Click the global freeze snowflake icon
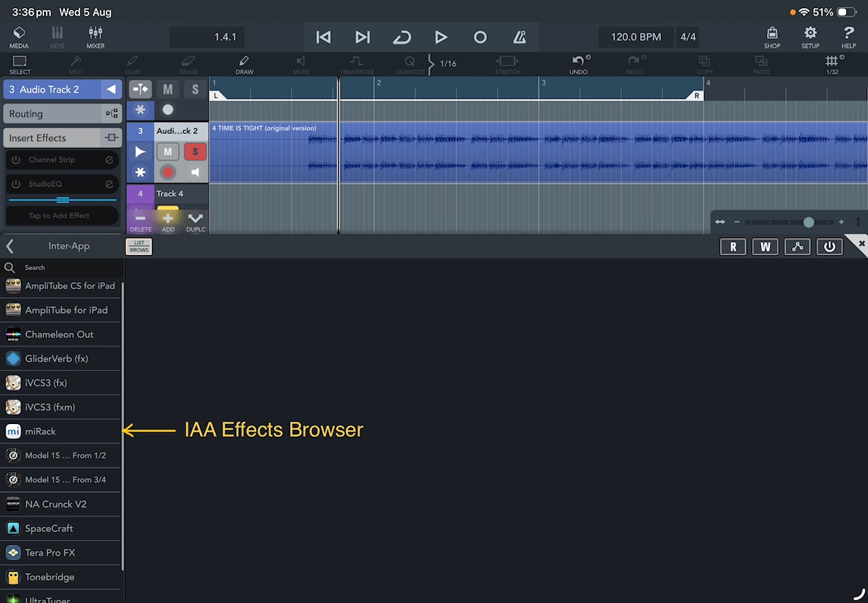This screenshot has height=603, width=868. click(x=140, y=110)
